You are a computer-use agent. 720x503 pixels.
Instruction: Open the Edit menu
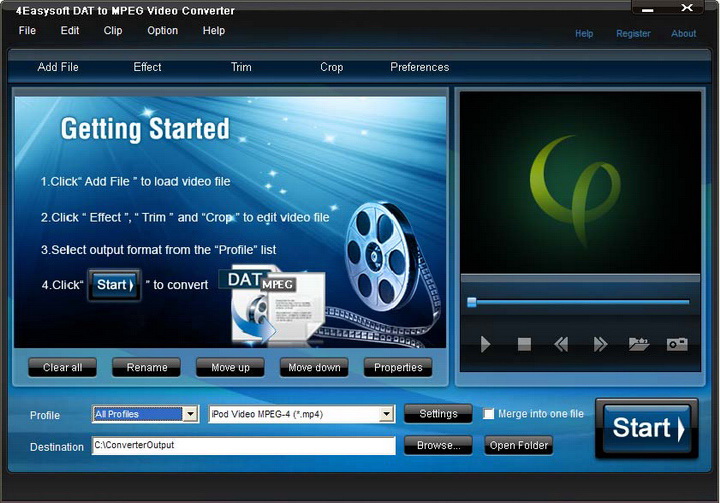pyautogui.click(x=70, y=30)
